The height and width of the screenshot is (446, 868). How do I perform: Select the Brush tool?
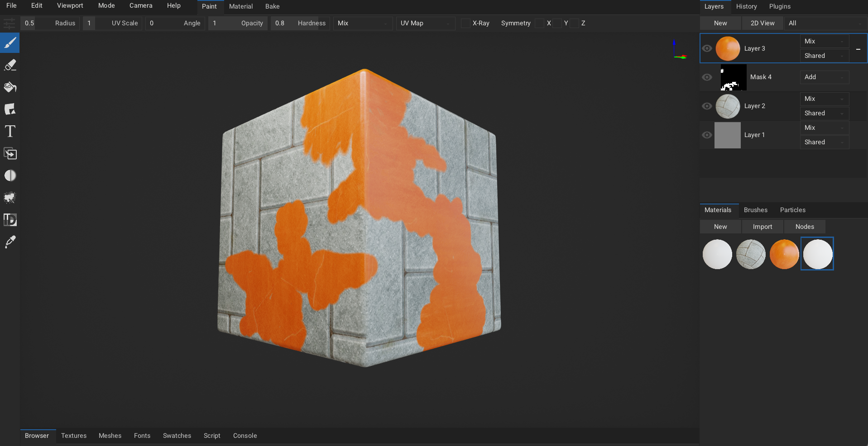10,43
